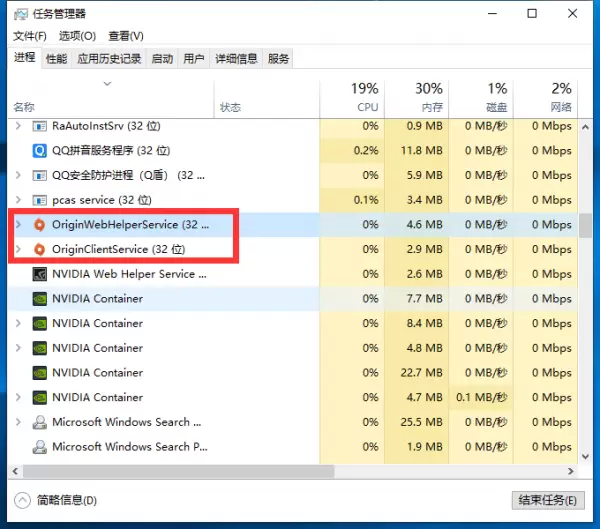Click the QQ拼音服务程序 icon
Screen dimensions: 600x529
(39, 150)
